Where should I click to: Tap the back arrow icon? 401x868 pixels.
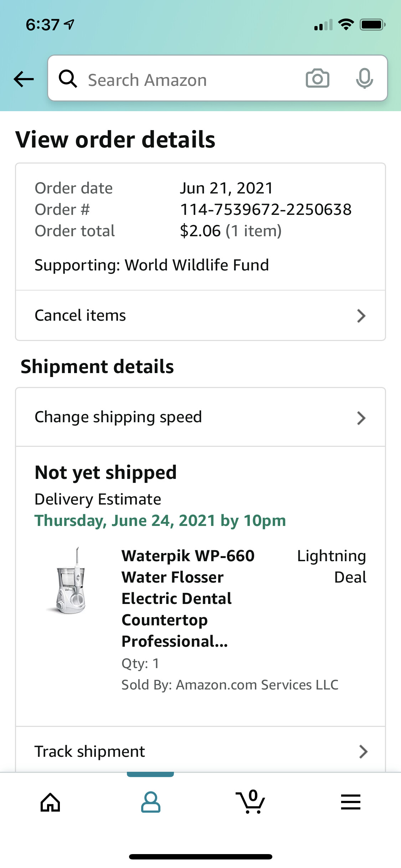(x=24, y=79)
